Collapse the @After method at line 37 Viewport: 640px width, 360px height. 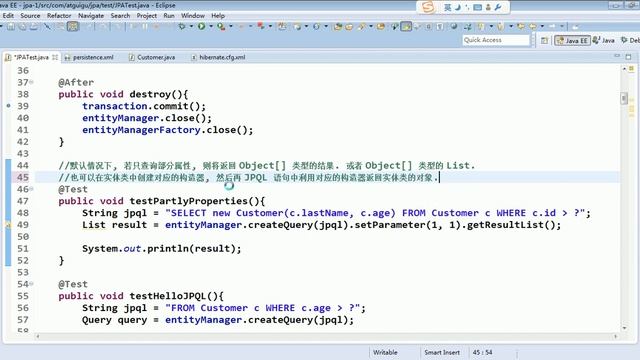(x=31, y=82)
